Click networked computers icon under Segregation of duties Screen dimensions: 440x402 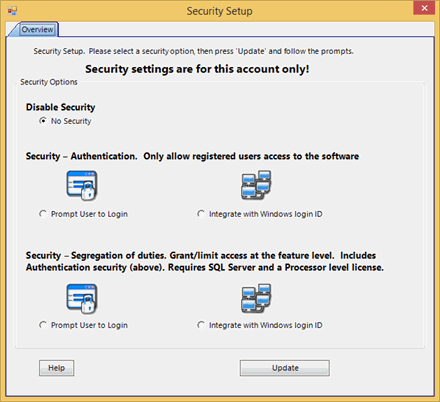click(256, 298)
